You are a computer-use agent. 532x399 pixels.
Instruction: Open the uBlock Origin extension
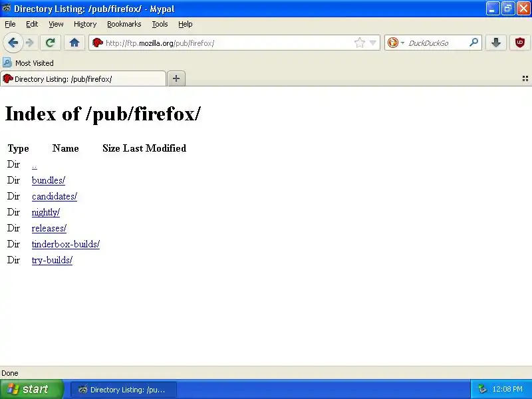click(520, 43)
